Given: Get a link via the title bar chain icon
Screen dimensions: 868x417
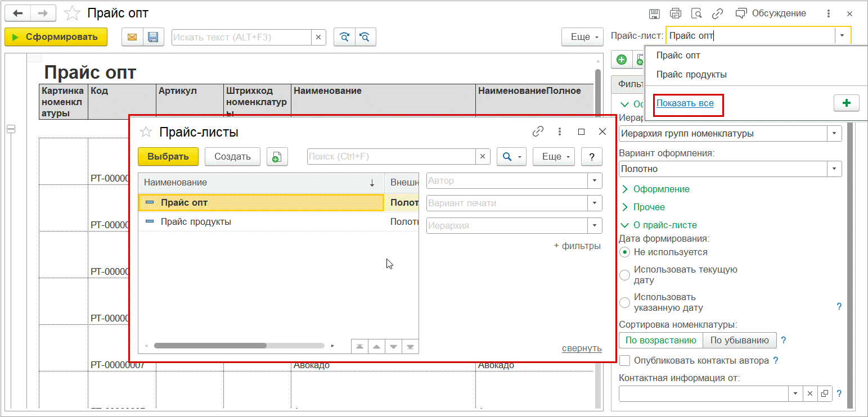Looking at the screenshot, I should pyautogui.click(x=717, y=13).
